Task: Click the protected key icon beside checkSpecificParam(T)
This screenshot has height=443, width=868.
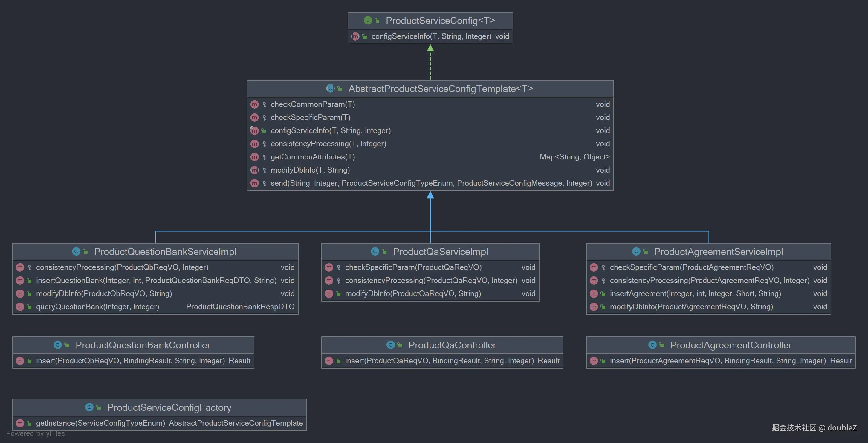Action: 264,118
